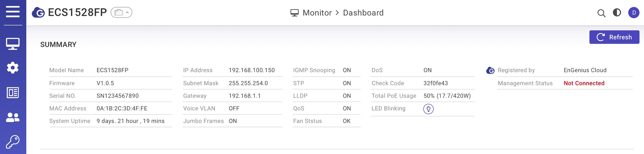The height and width of the screenshot is (154, 644).
Task: Click the EnGenius logo beside ECS1528FP
Action: tap(38, 13)
